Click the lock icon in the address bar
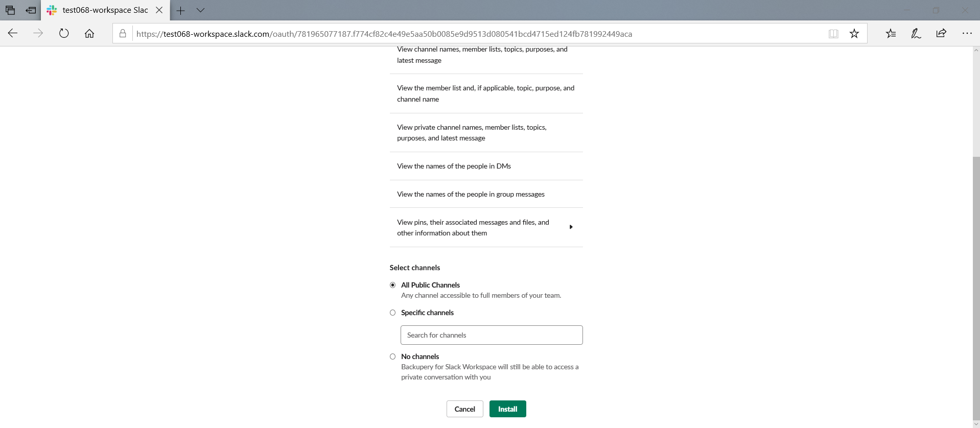Viewport: 980px width, 428px height. click(x=123, y=34)
